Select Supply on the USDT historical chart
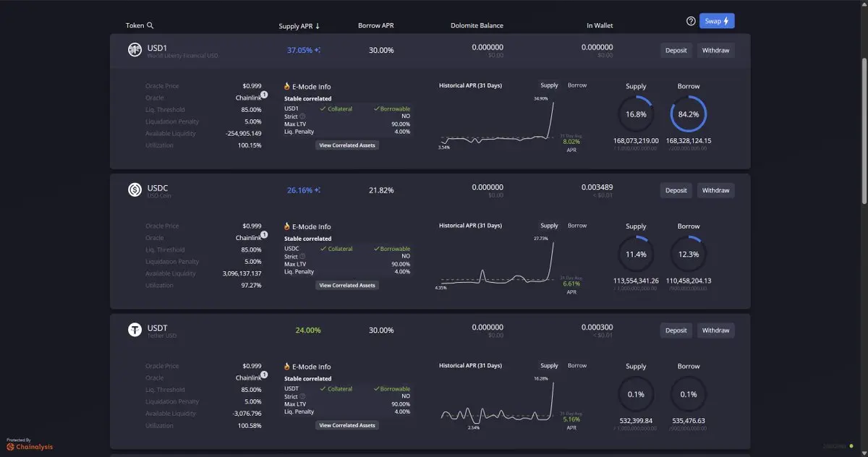The image size is (868, 457). coord(550,366)
